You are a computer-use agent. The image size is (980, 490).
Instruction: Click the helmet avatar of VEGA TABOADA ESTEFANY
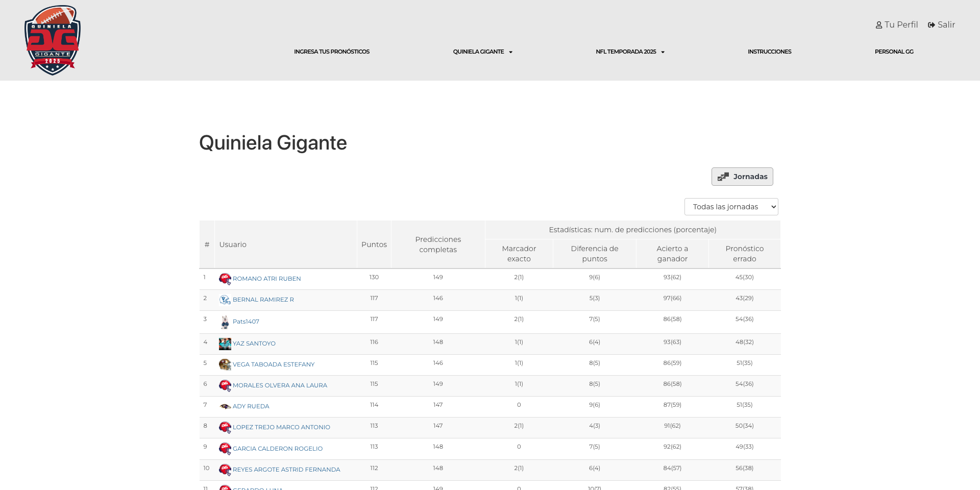[x=225, y=364]
